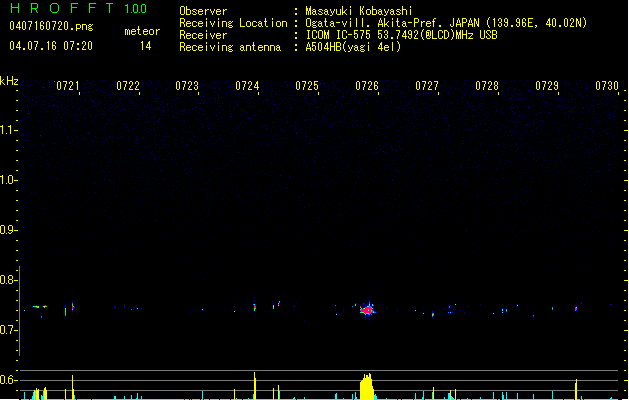
Task: Click the Receiving Location label
Action: [x=233, y=23]
